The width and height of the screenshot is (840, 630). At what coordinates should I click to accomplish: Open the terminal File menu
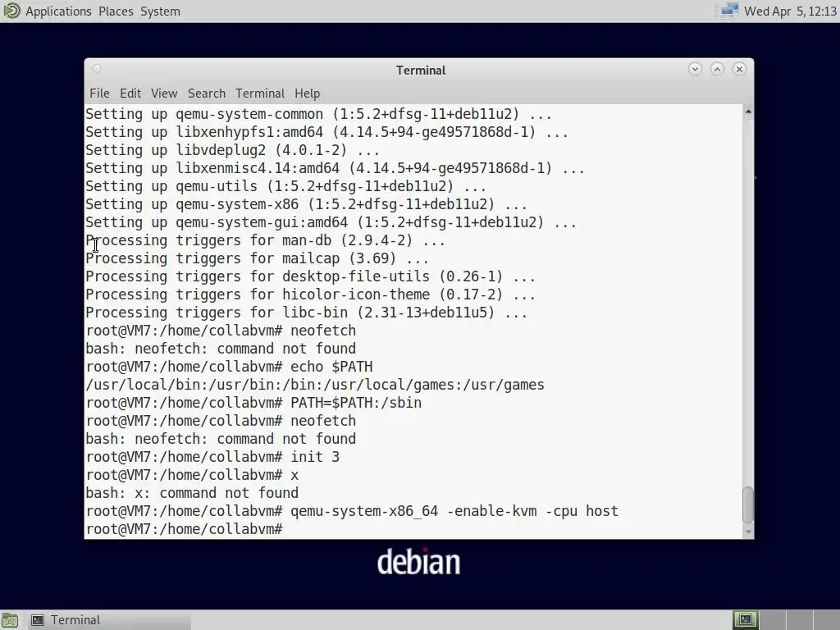pyautogui.click(x=99, y=94)
